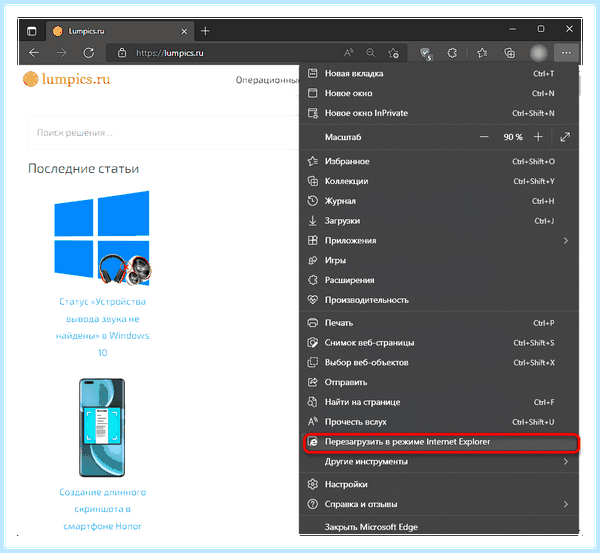Enter full screen via expand arrows icon

pos(565,137)
